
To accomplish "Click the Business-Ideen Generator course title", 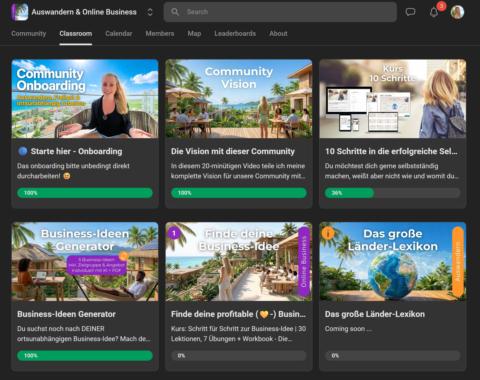I will click(x=66, y=314).
